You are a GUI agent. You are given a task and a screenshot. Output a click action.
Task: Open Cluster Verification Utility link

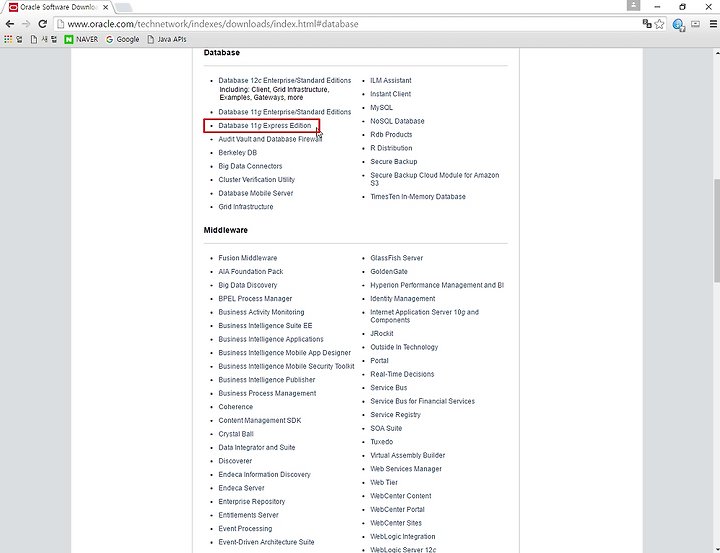click(x=257, y=180)
